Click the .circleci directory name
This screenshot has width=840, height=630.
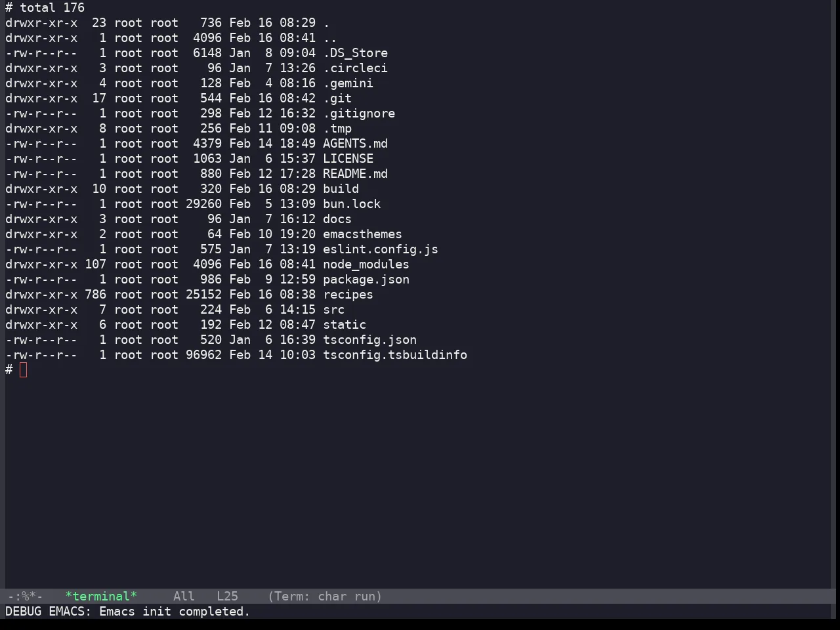coord(355,68)
